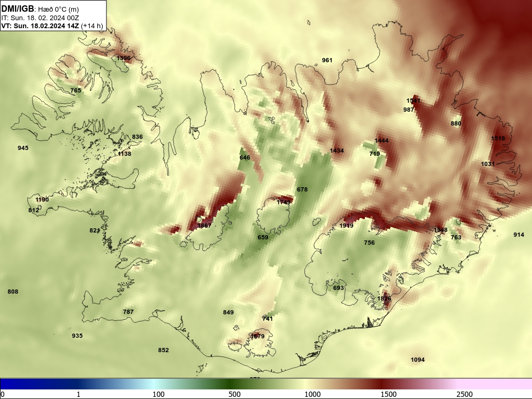The image size is (532, 399).
Task: Select the 1518 value in the east
Action: coord(498,138)
